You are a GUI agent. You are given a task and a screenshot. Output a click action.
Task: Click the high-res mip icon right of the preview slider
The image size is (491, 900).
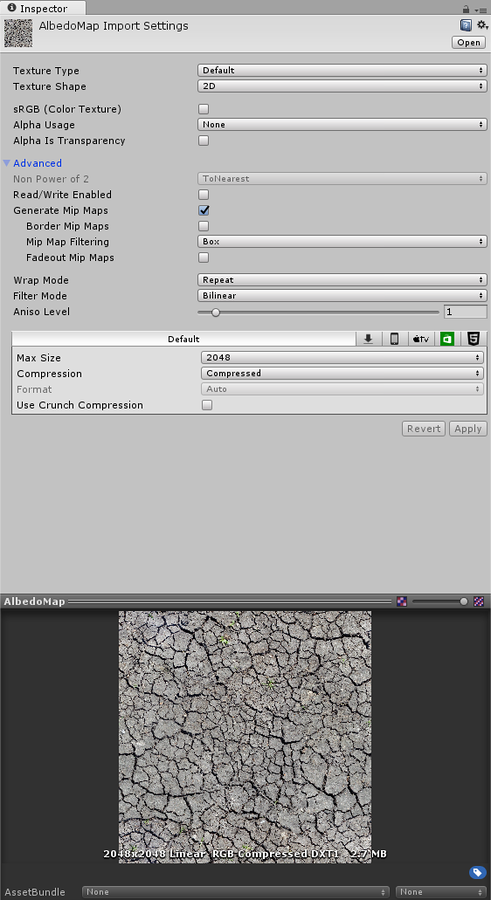[x=478, y=602]
